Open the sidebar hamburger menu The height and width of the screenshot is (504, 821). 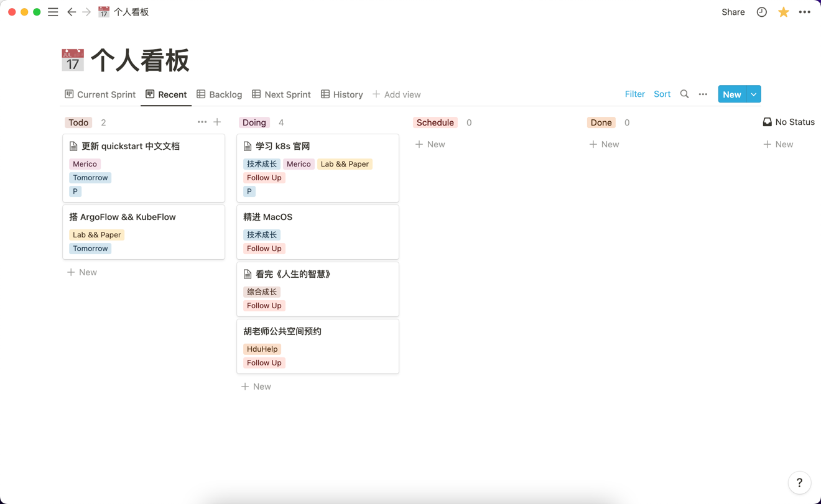(53, 12)
